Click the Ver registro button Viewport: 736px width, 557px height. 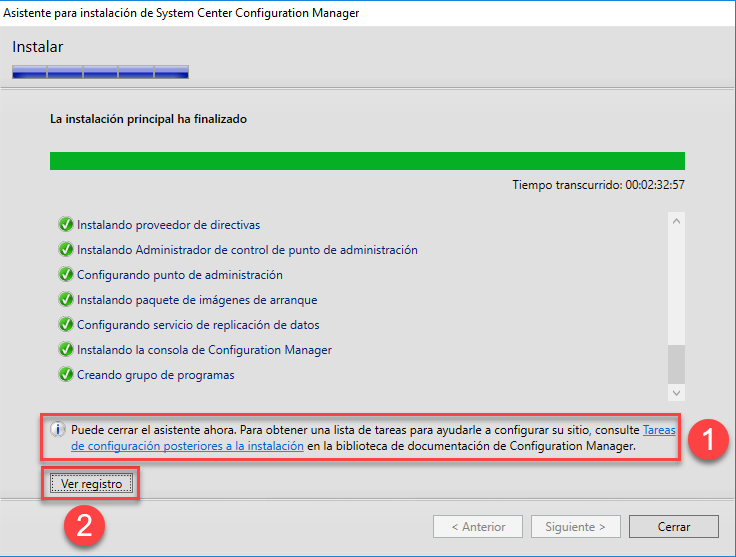coord(91,483)
